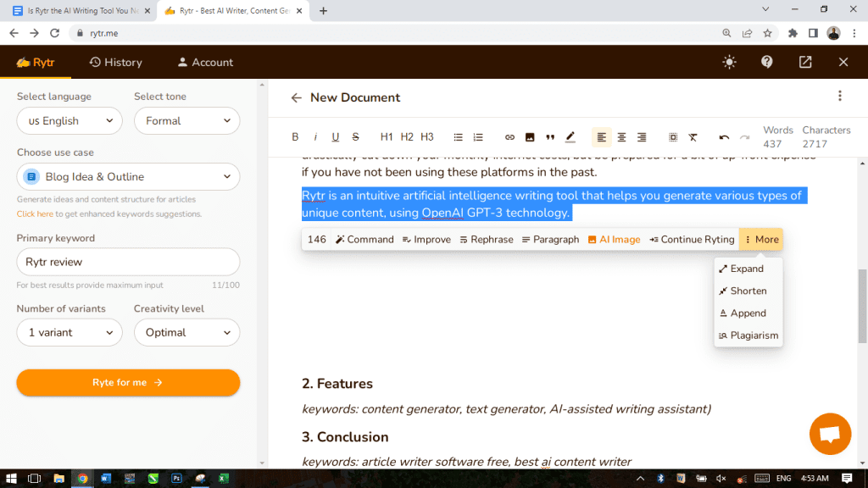The height and width of the screenshot is (488, 868).
Task: Switch to the History tab
Action: pos(115,63)
